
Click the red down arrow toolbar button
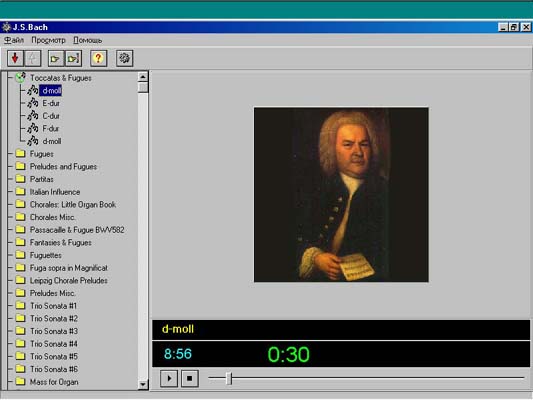pos(15,58)
